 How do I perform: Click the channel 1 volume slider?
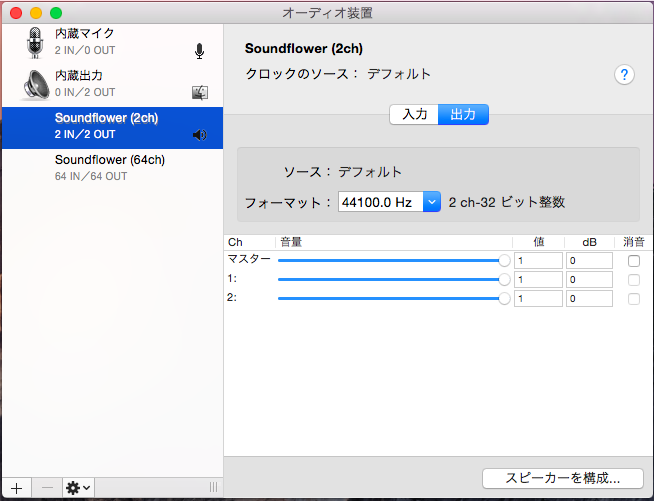point(393,279)
